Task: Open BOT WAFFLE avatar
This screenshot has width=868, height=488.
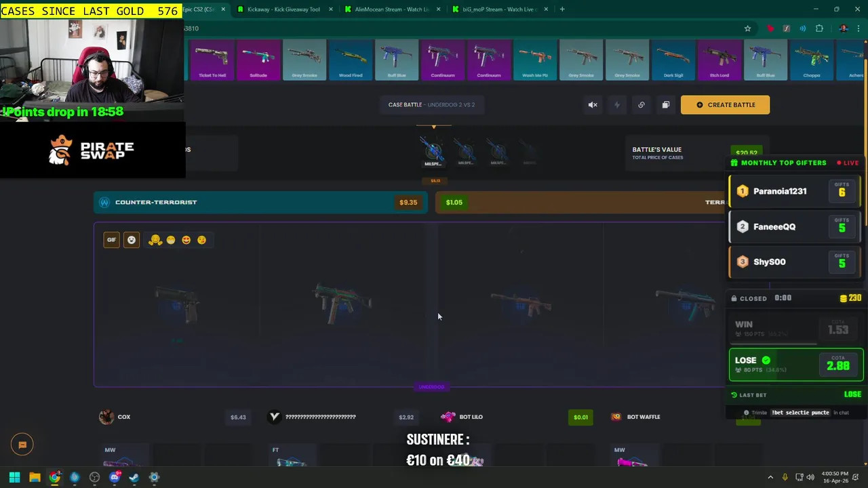Action: click(x=616, y=417)
